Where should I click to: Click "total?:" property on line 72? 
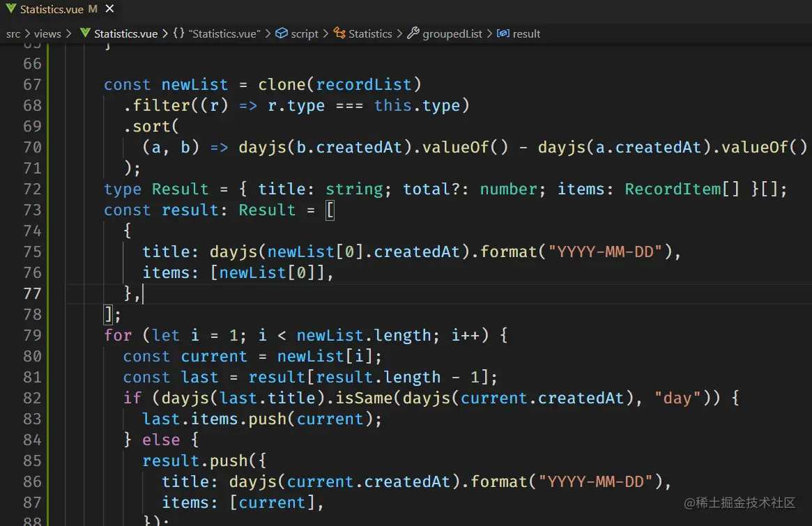tap(436, 189)
